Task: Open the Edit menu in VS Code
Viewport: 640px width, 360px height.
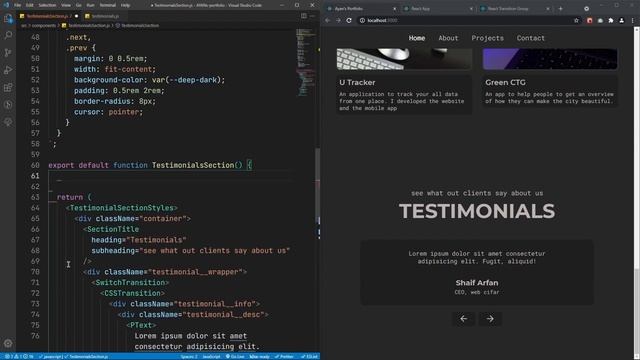Action: point(30,5)
